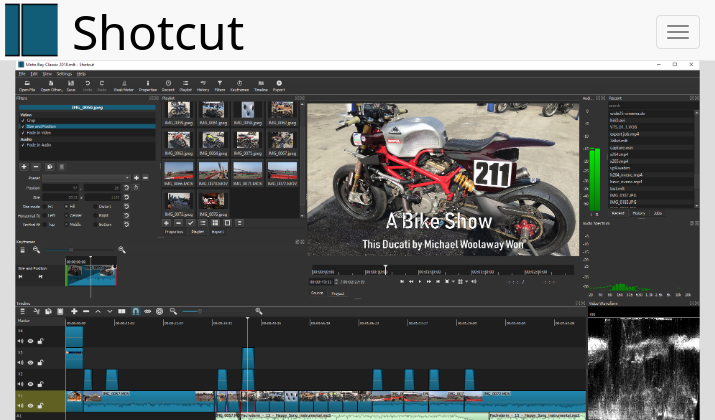This screenshot has height=420, width=715.
Task: Switch to History tab in Recent panel
Action: point(639,213)
